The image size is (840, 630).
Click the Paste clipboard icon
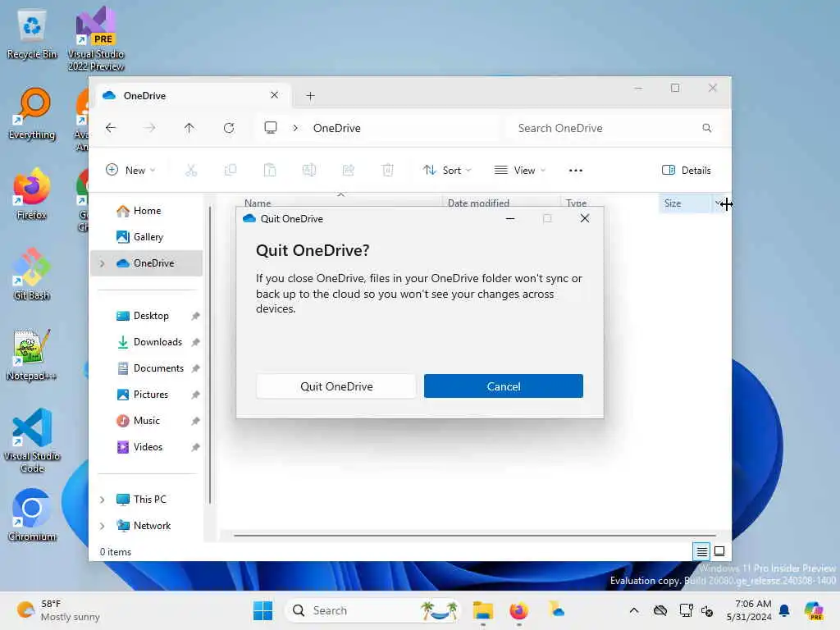coord(270,171)
